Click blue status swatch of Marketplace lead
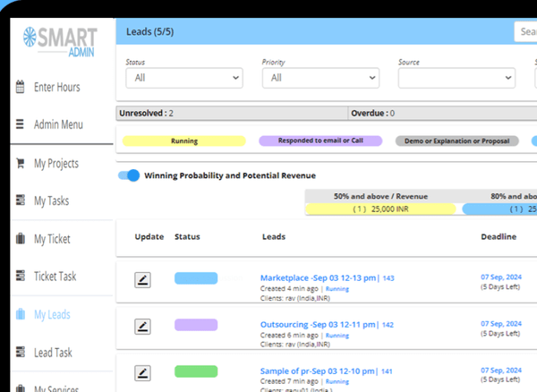 196,278
